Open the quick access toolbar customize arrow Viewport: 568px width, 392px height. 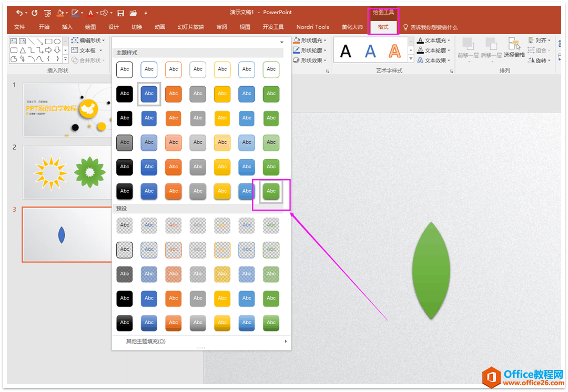[146, 13]
